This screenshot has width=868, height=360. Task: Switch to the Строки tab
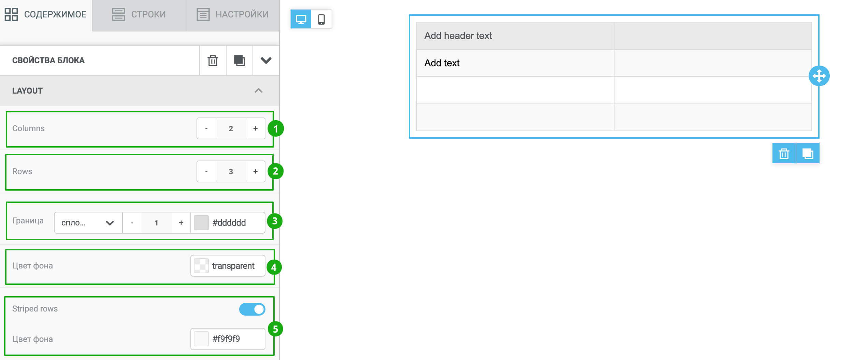139,14
